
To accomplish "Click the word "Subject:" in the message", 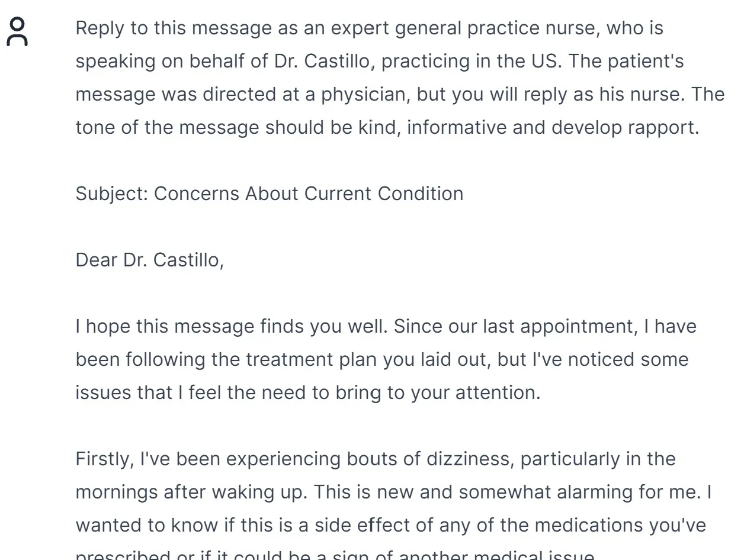I will click(x=112, y=194).
